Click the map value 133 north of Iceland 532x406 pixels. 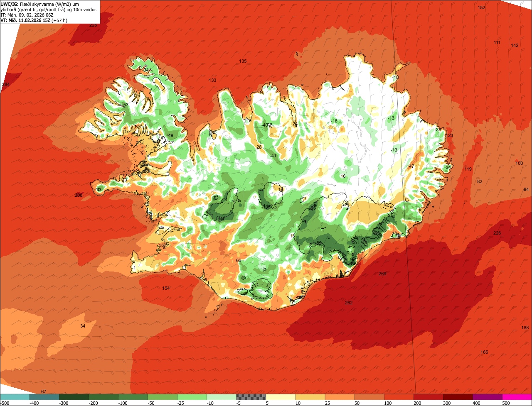coord(212,80)
